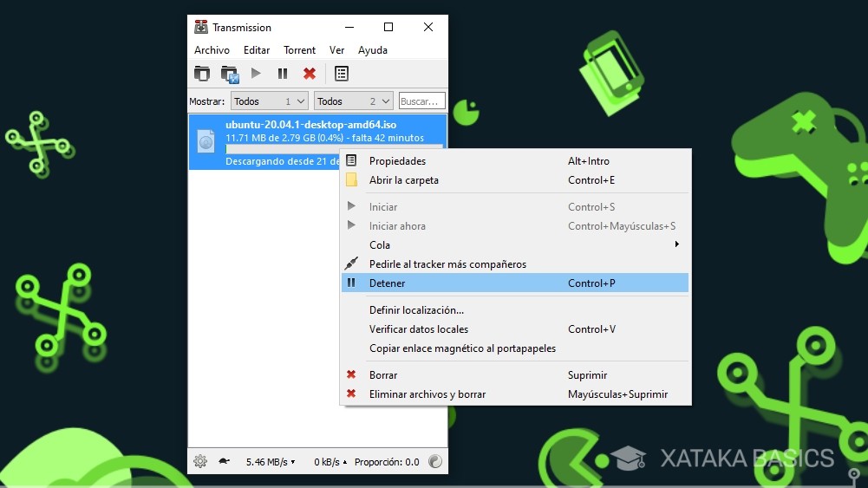
Task: Open the Torrent menu in menu bar
Action: click(299, 50)
